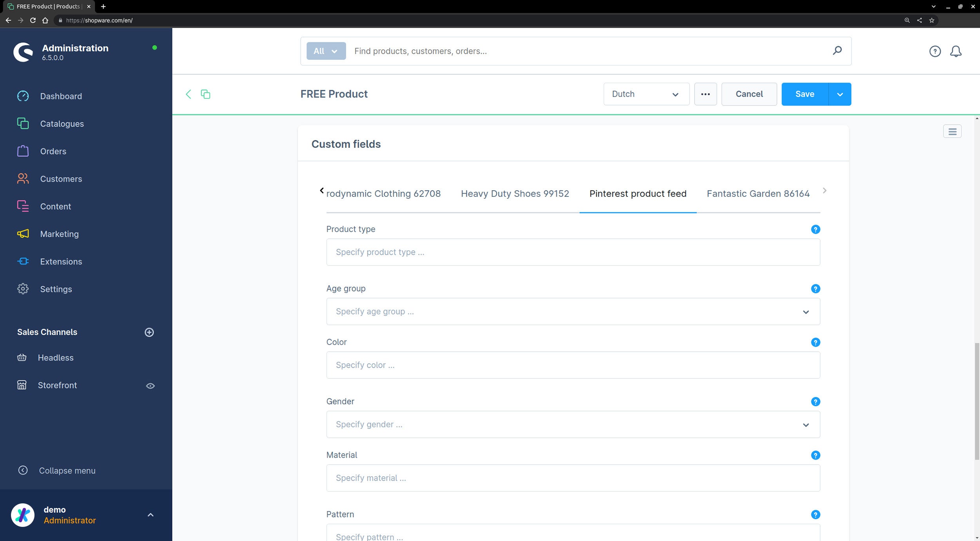Viewport: 980px width, 541px height.
Task: Click the Orders navigation icon
Action: (23, 151)
